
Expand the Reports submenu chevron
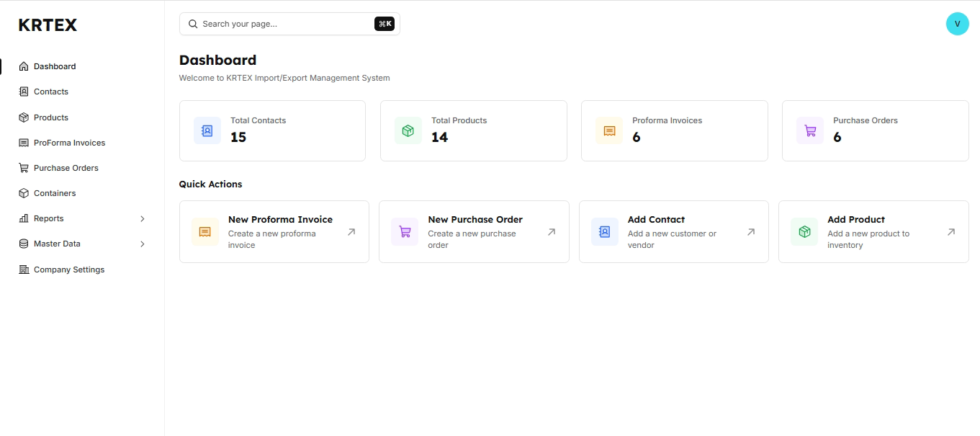pos(142,218)
